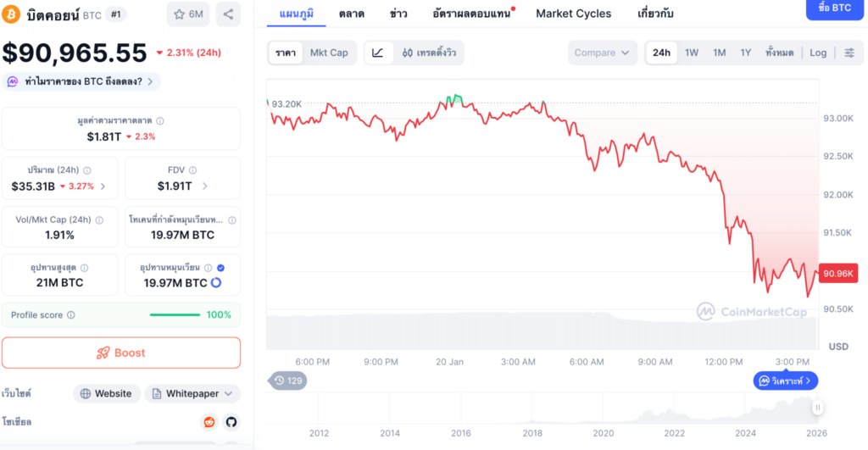Click the Profile score progress bar
868x450 pixels.
tap(175, 315)
